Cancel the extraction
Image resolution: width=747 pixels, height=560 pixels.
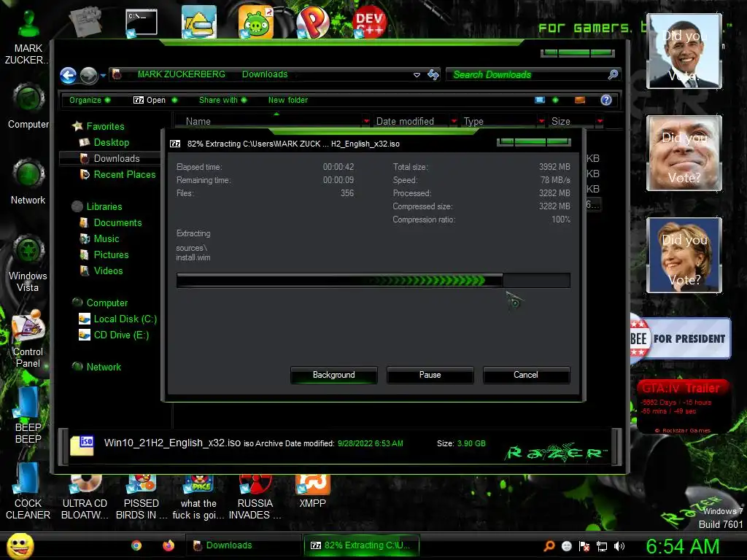[x=526, y=375]
